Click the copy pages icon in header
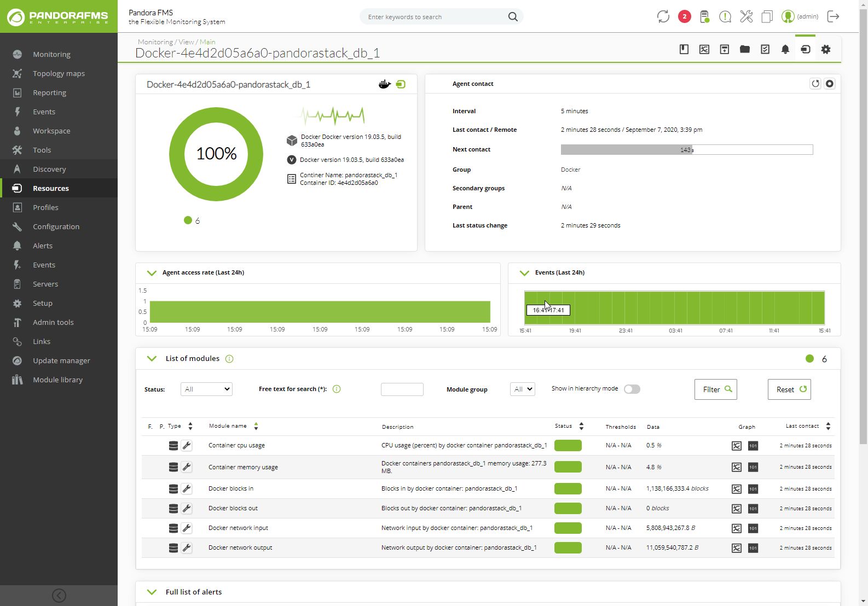The image size is (868, 606). coord(767,16)
